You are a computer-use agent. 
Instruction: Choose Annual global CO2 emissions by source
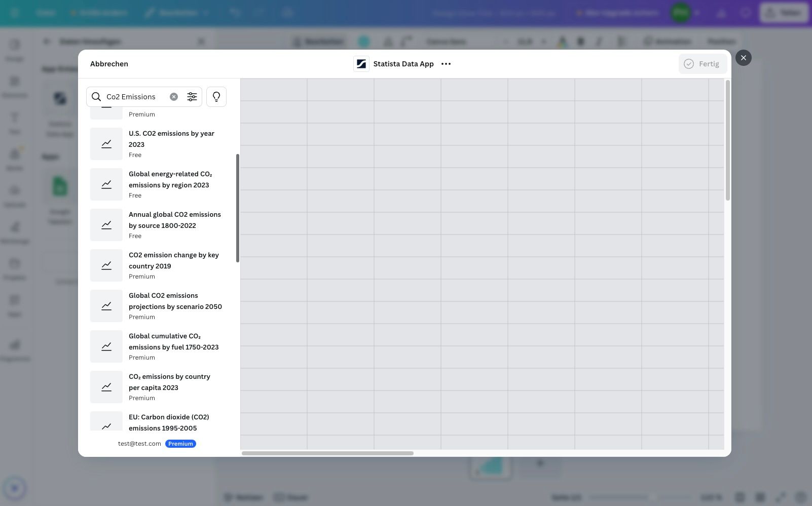(x=174, y=220)
